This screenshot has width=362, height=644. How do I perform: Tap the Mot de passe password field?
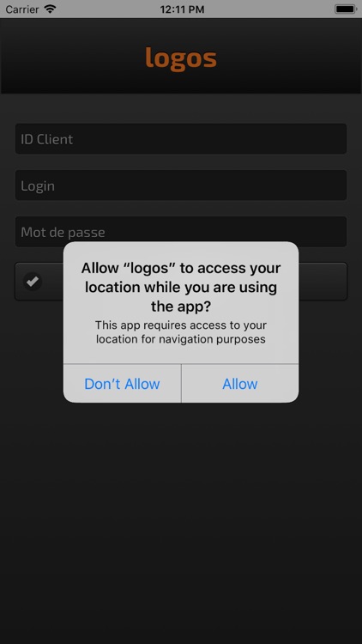181,232
